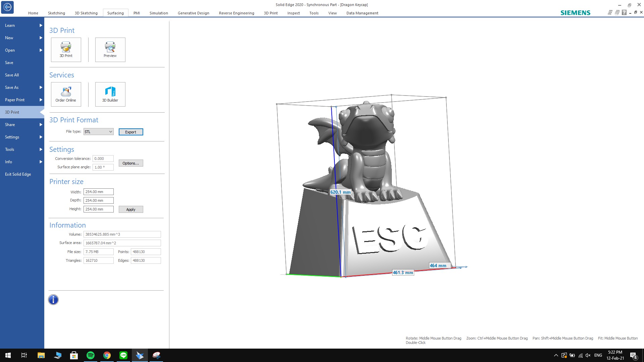This screenshot has height=362, width=644.
Task: Open conversion Options dialog
Action: click(131, 163)
